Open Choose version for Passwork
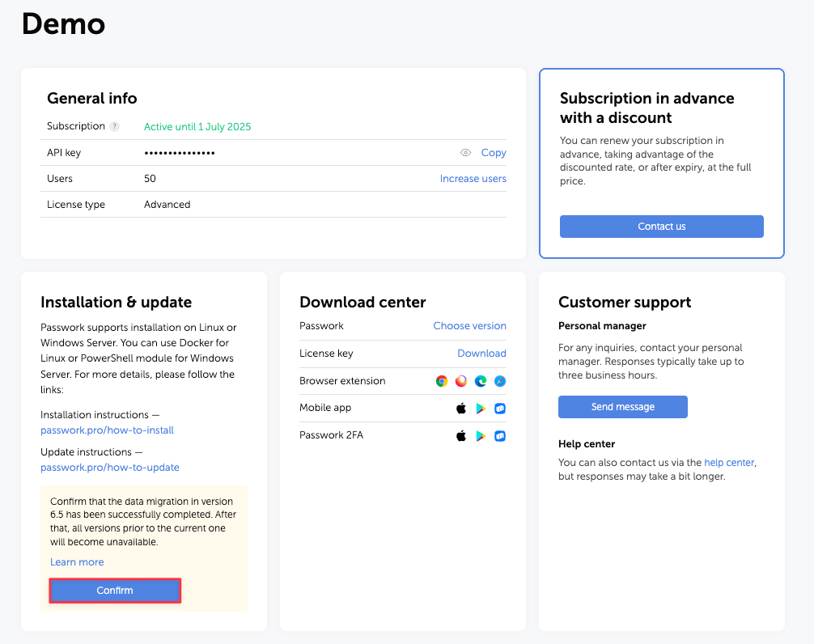Image resolution: width=814 pixels, height=644 pixels. click(x=470, y=326)
